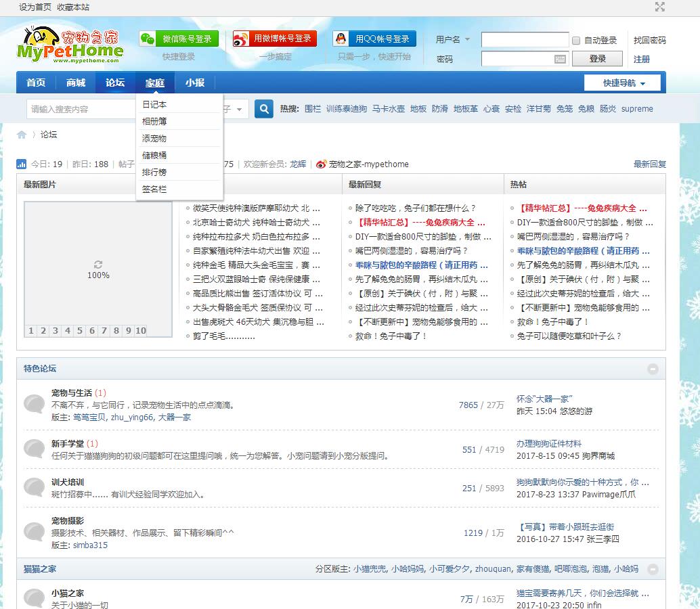Click the speech bubble icon for 宠物与生活
This screenshot has width=700, height=609.
[34, 404]
